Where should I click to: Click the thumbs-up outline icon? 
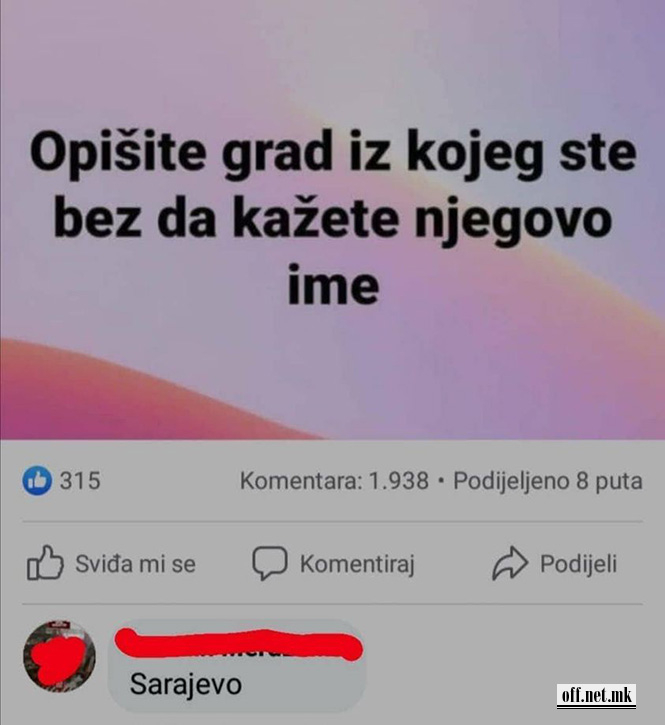pos(45,563)
